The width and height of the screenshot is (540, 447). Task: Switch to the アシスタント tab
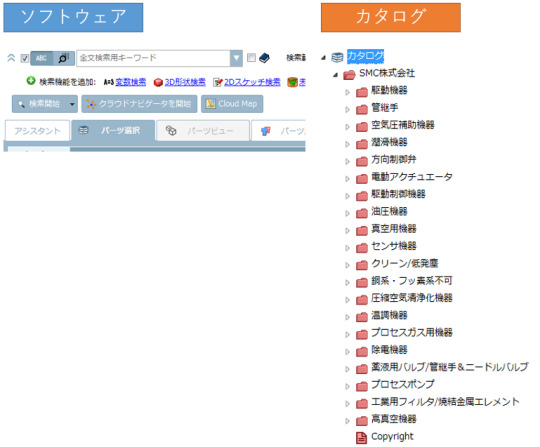tap(37, 131)
